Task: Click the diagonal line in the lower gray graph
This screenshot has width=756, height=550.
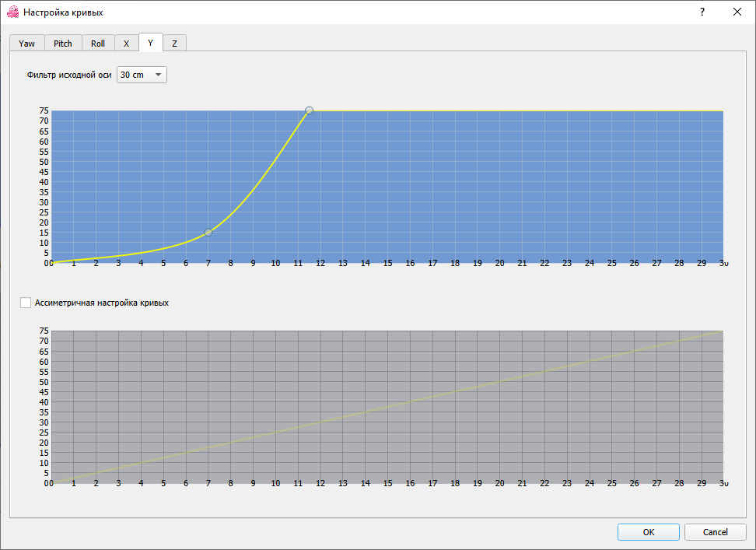Action: pos(389,407)
